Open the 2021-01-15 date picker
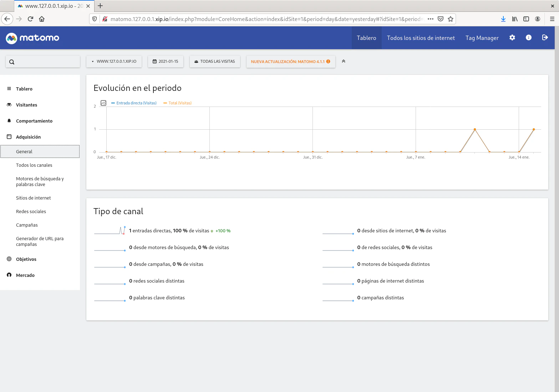This screenshot has height=392, width=559. point(166,61)
